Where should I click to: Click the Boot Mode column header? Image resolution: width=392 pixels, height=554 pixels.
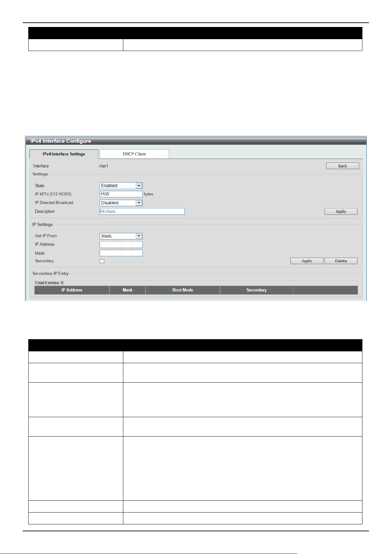(x=183, y=290)
